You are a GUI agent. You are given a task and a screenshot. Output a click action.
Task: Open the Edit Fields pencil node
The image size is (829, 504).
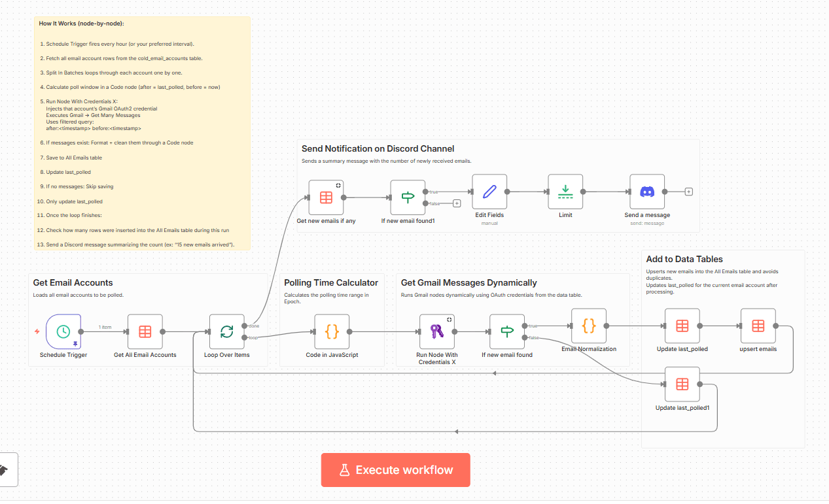[x=489, y=192]
